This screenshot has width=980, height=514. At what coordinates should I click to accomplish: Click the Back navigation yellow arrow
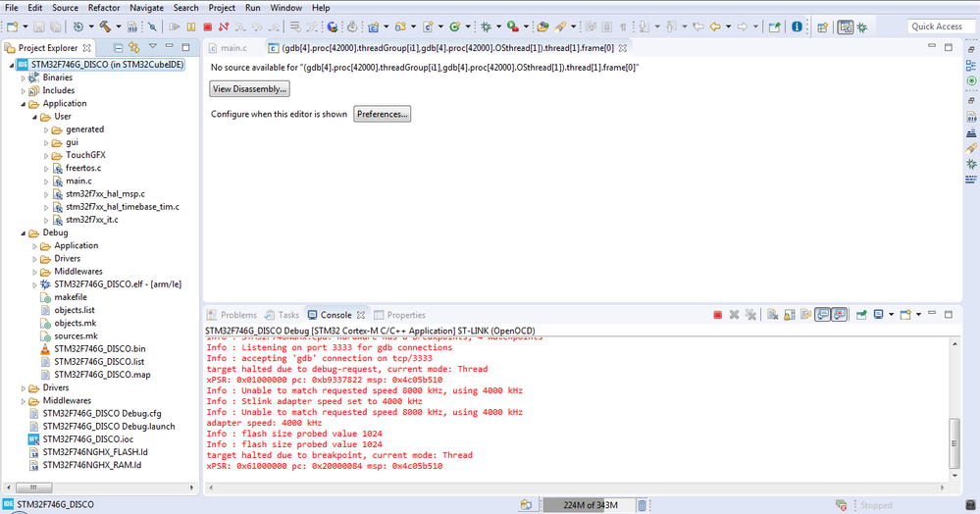click(x=715, y=26)
